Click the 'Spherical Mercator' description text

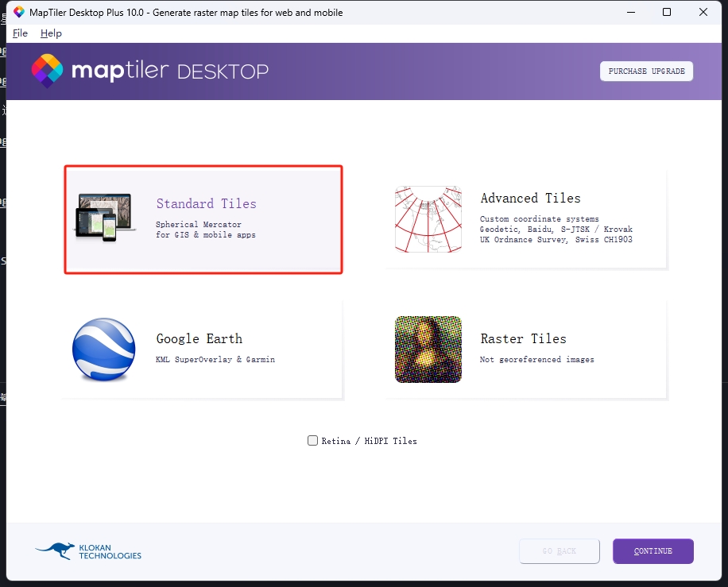199,224
